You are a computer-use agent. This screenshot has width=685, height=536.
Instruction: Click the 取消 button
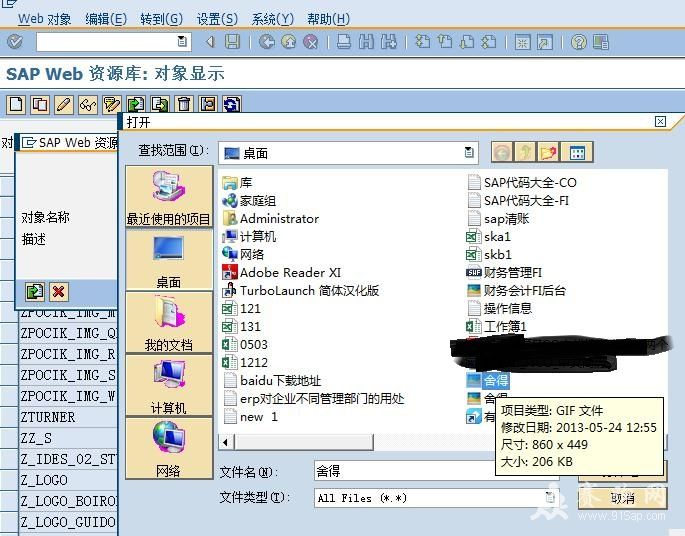tap(623, 498)
